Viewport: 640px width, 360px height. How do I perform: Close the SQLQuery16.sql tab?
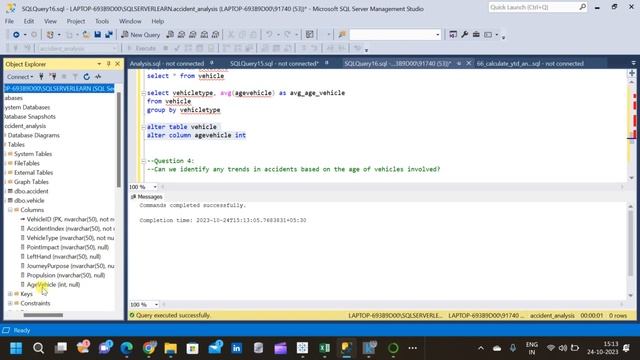point(469,63)
